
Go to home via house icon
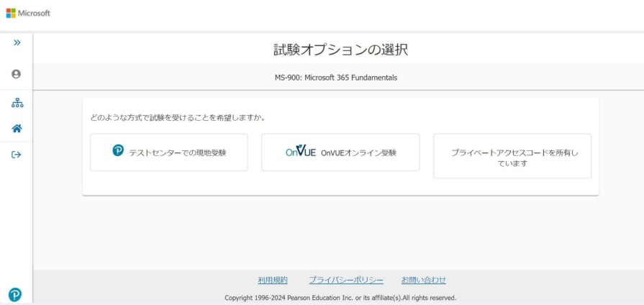17,129
